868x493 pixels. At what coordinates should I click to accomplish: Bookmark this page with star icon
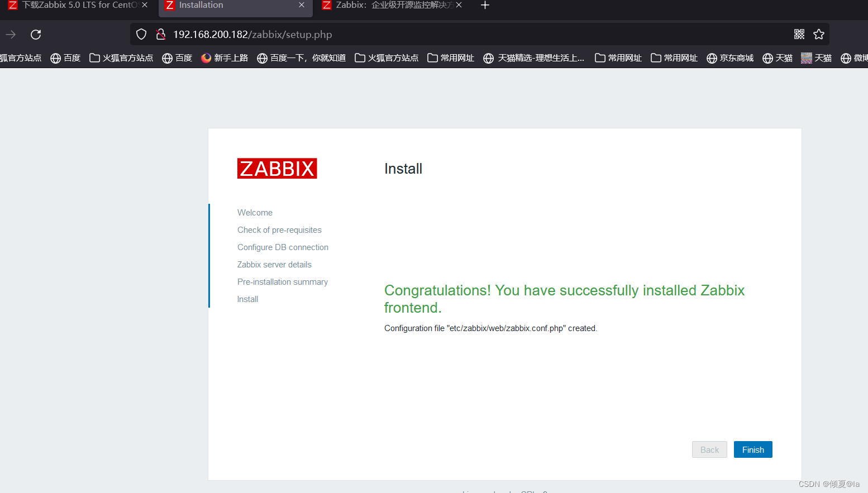tap(819, 35)
